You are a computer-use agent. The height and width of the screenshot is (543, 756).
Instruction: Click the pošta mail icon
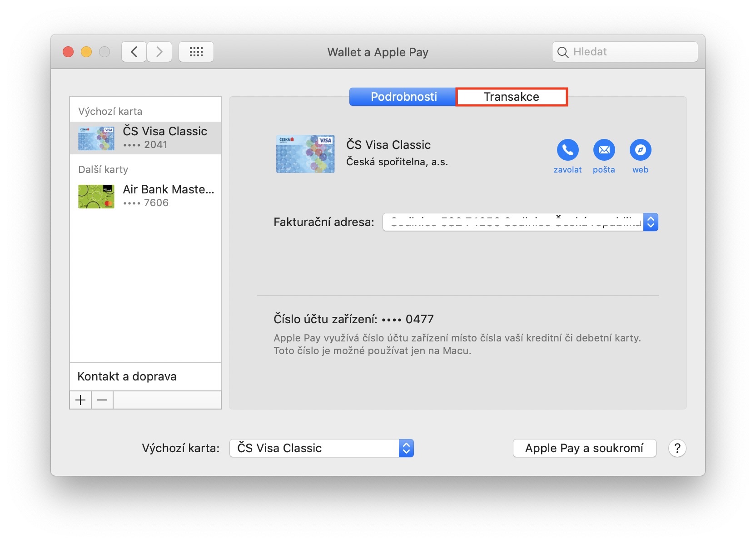coord(604,150)
